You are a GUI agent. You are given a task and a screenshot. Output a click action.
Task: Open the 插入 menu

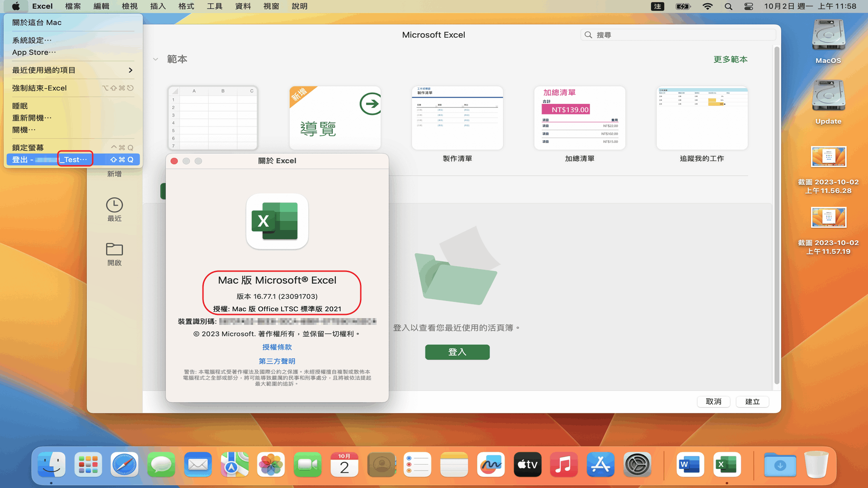[158, 6]
